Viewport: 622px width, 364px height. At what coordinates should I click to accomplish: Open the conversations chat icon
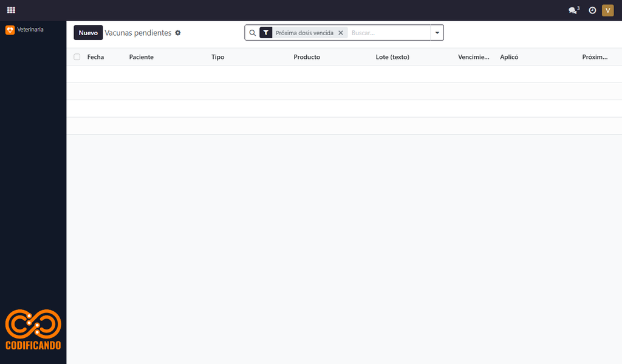[573, 10]
